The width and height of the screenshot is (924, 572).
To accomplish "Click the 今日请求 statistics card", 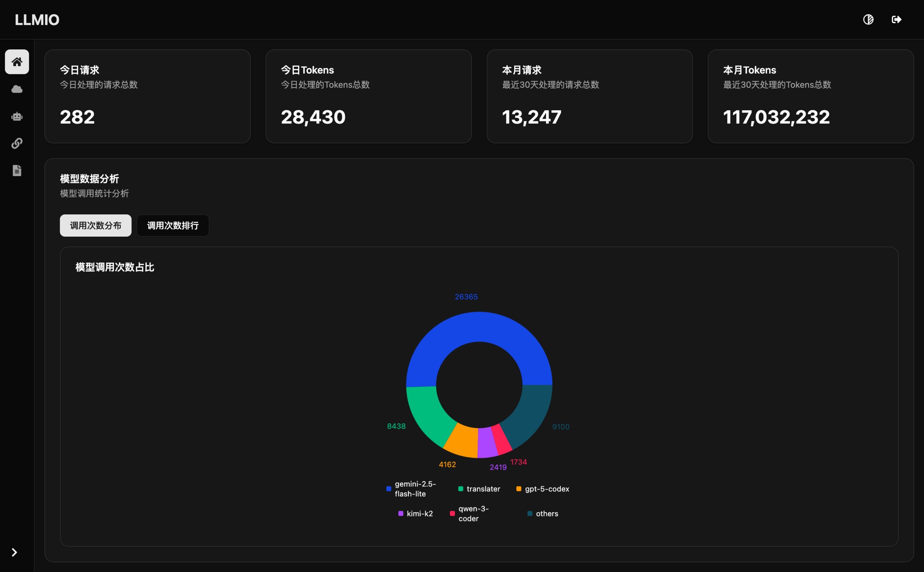I will tap(147, 96).
